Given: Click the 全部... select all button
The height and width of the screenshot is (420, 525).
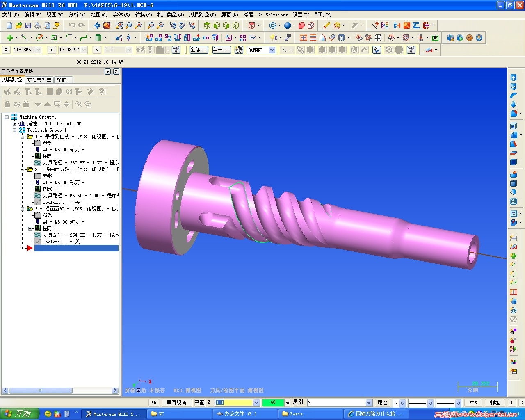Looking at the screenshot, I should point(198,50).
